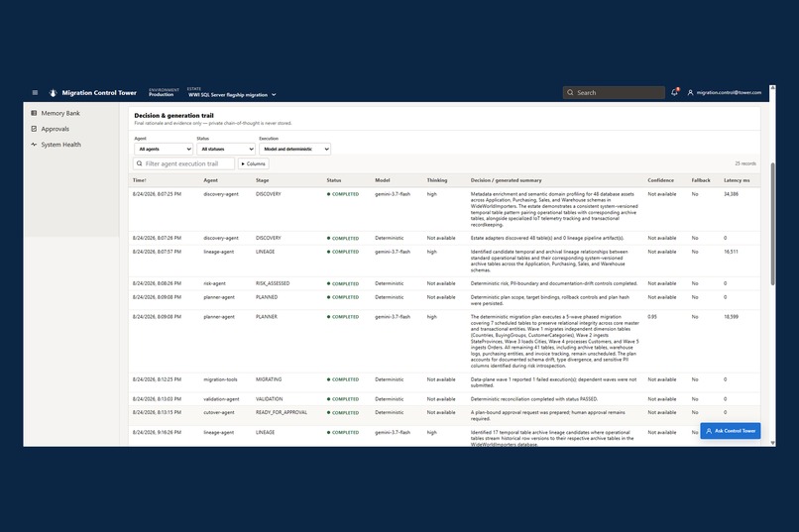
Task: Focus the Filter agent execution trail field
Action: (183, 163)
